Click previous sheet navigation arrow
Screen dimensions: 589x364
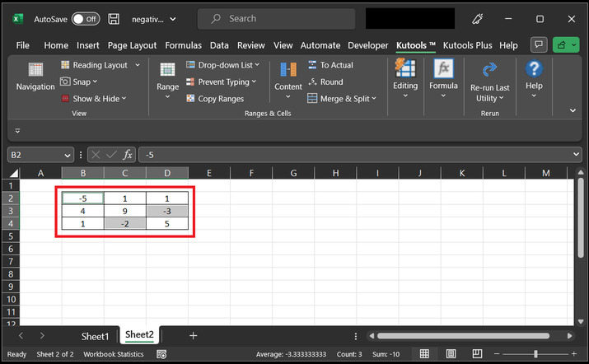click(x=21, y=336)
